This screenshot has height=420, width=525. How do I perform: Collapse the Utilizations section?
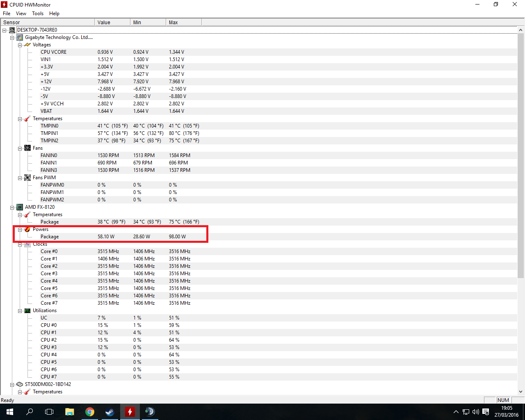point(20,311)
